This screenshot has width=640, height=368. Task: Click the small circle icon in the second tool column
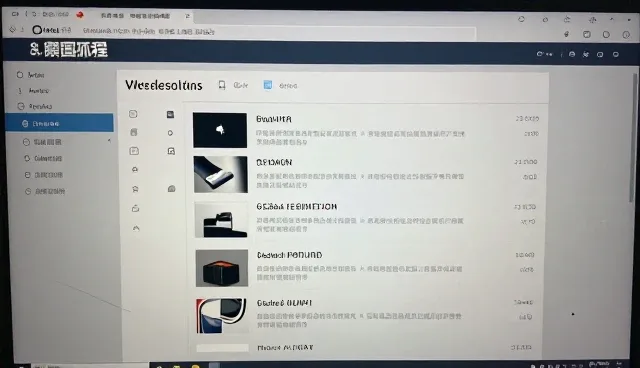click(x=170, y=133)
